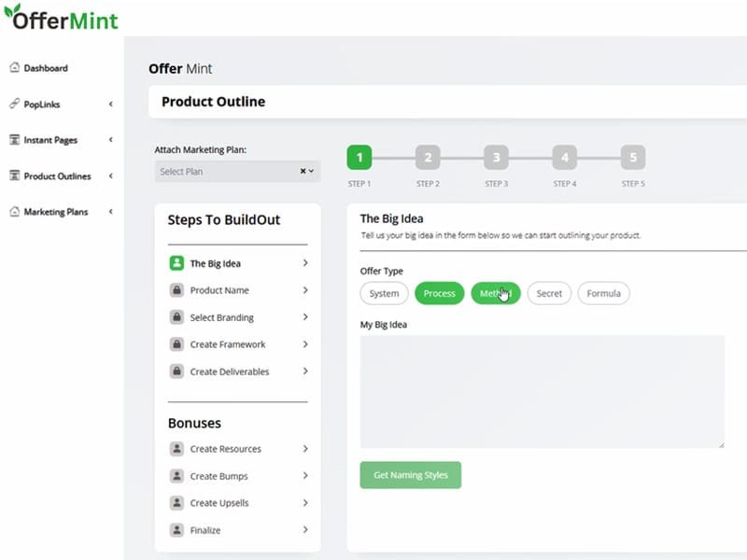Click the icon beside Create Resources

coord(176,449)
